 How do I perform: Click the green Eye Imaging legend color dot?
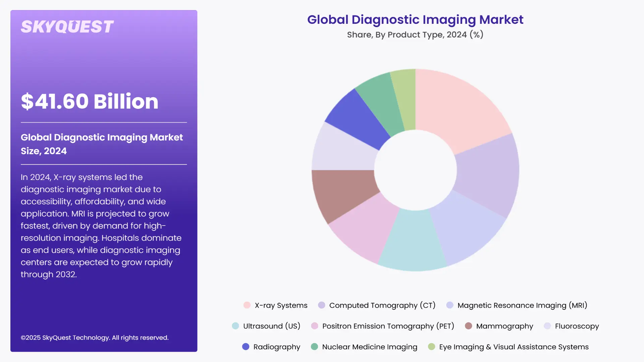(x=432, y=347)
